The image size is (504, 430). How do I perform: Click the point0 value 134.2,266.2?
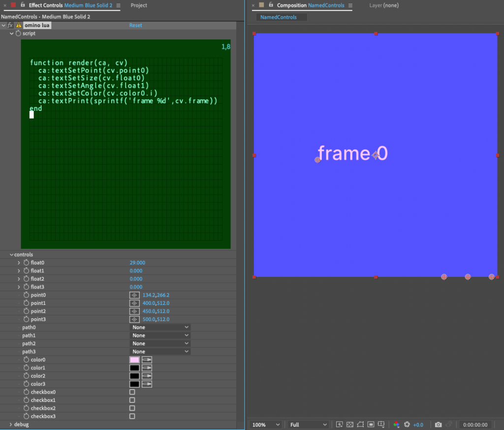156,295
